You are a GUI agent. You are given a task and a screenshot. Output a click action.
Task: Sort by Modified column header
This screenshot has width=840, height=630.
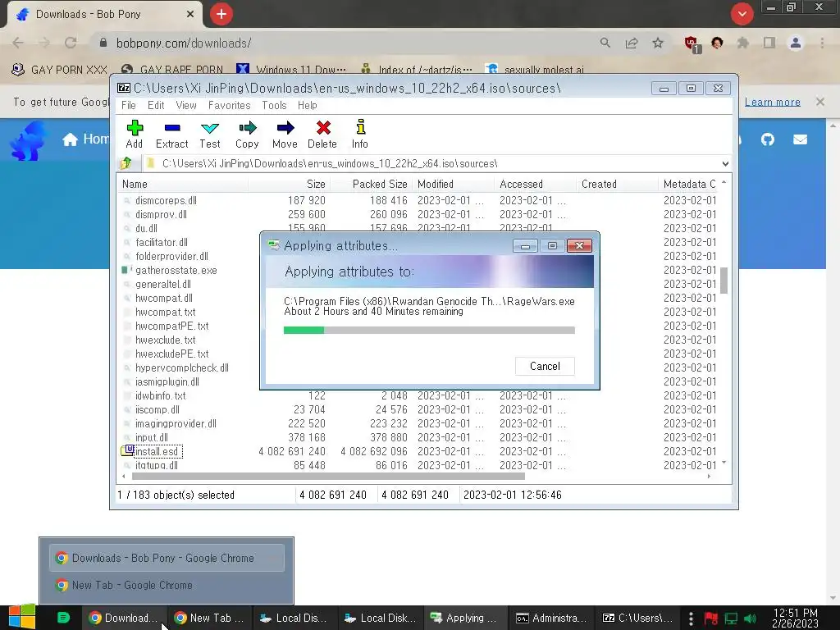pyautogui.click(x=435, y=184)
